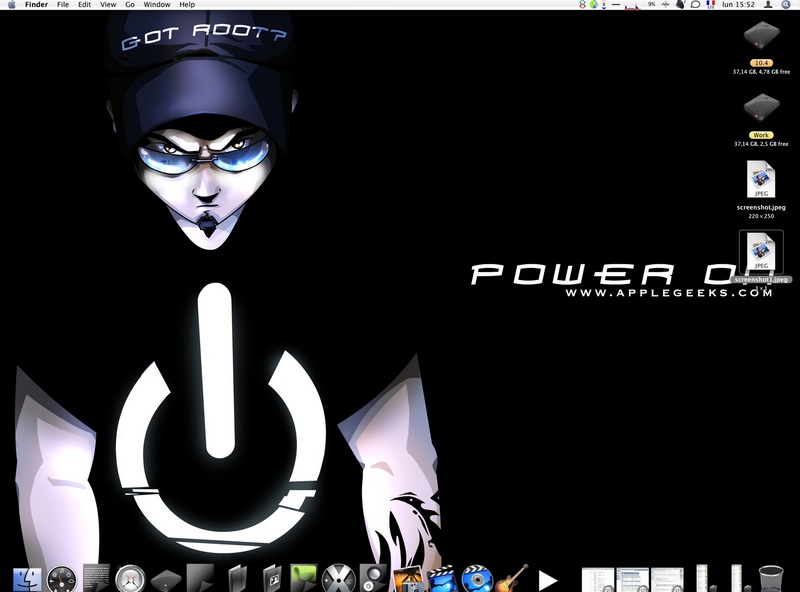Select the Work hard drive icon
800x592 pixels.
pos(761,108)
